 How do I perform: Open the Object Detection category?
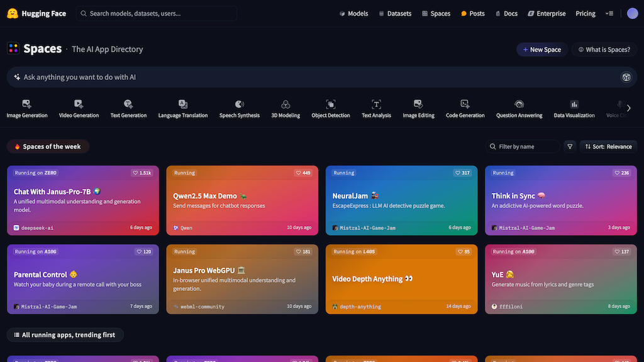[331, 109]
